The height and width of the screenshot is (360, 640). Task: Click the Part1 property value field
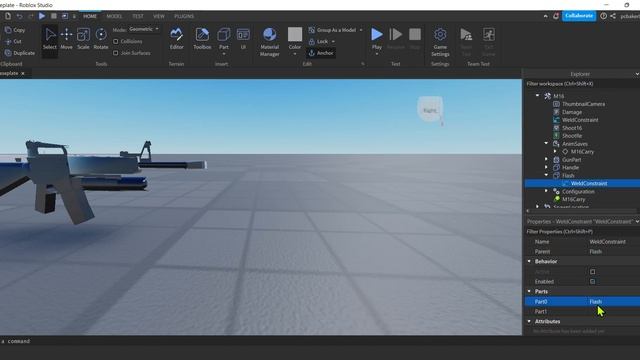point(613,311)
